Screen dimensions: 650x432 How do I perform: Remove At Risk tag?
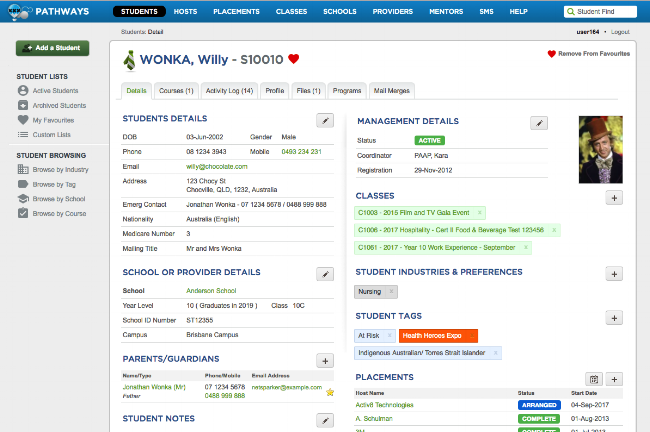coord(389,335)
